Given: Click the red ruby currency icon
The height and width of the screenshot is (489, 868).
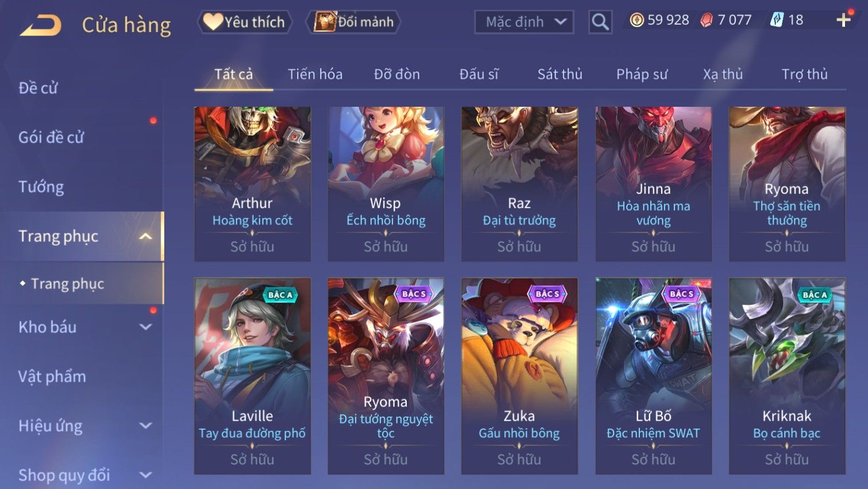Looking at the screenshot, I should [707, 20].
